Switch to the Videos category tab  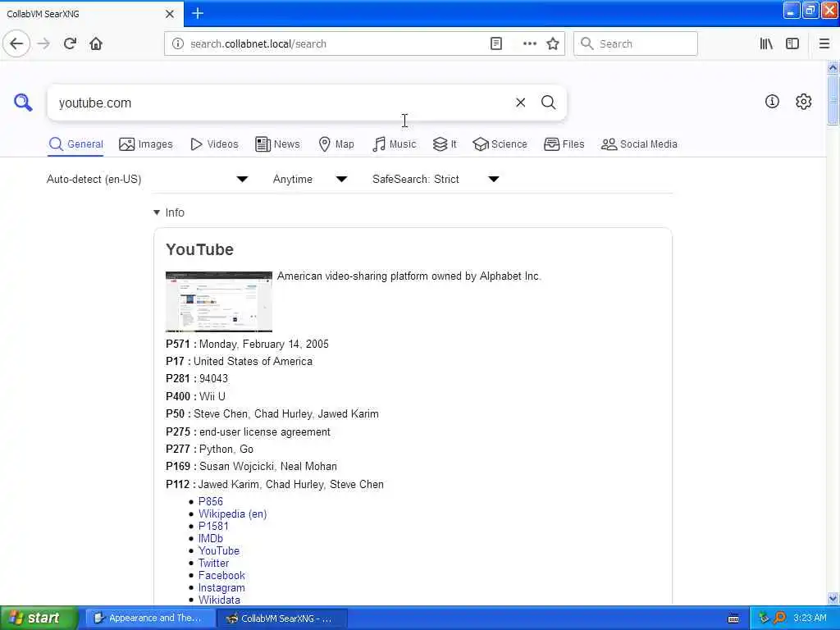214,144
